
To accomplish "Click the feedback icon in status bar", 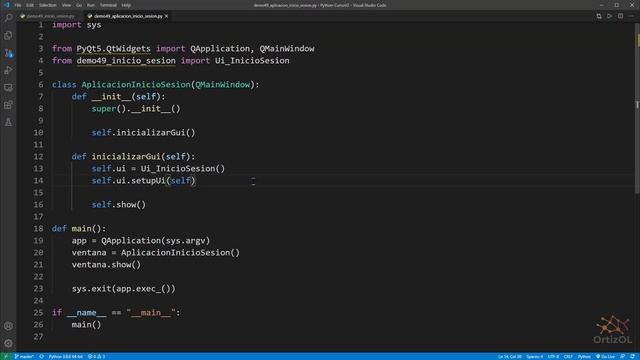I will tap(623, 356).
